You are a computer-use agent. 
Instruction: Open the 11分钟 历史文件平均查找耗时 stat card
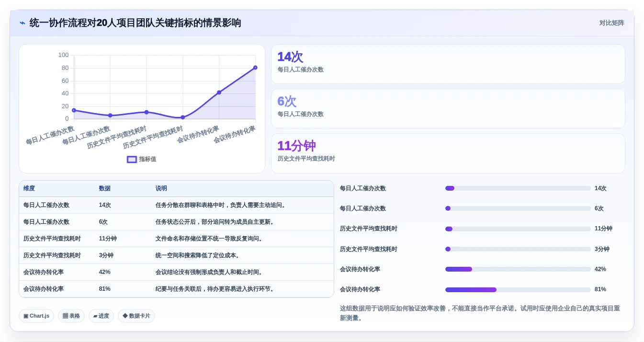[448, 153]
